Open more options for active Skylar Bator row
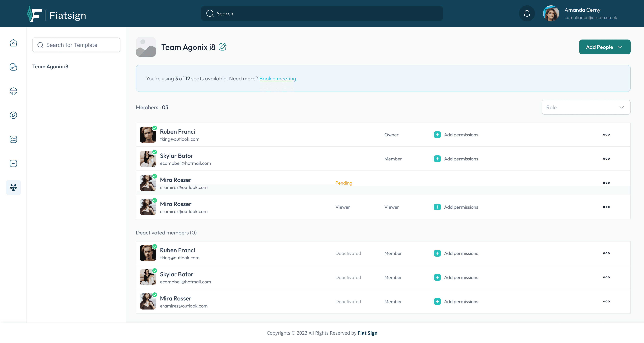The width and height of the screenshot is (644, 343). pos(606,159)
